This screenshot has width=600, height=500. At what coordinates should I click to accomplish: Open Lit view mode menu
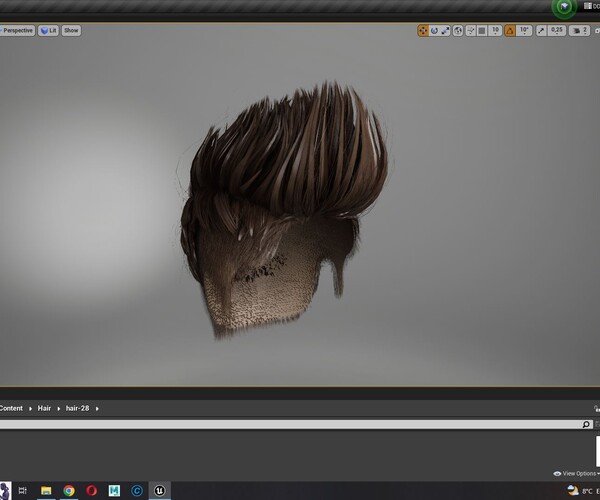tap(48, 31)
